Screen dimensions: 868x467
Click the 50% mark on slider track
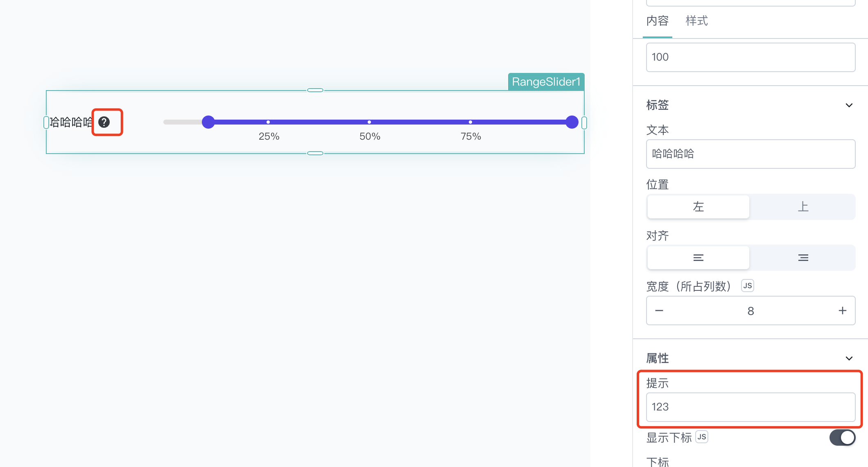[369, 122]
